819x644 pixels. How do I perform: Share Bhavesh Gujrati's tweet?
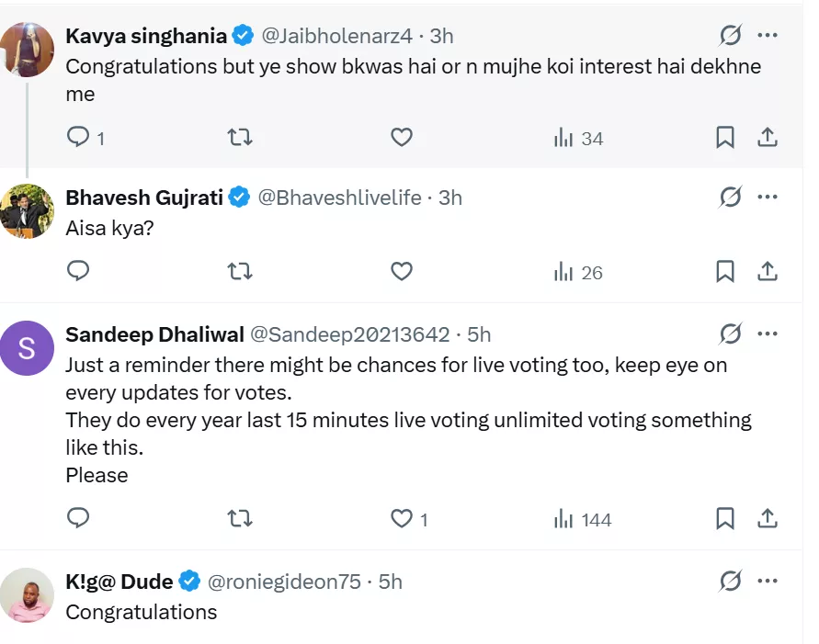point(768,272)
